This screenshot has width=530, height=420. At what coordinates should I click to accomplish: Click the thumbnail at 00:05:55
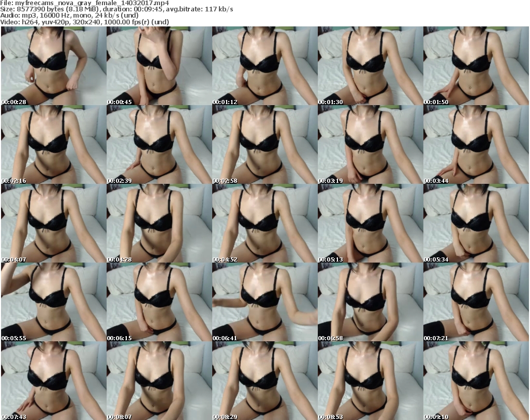tap(54, 302)
